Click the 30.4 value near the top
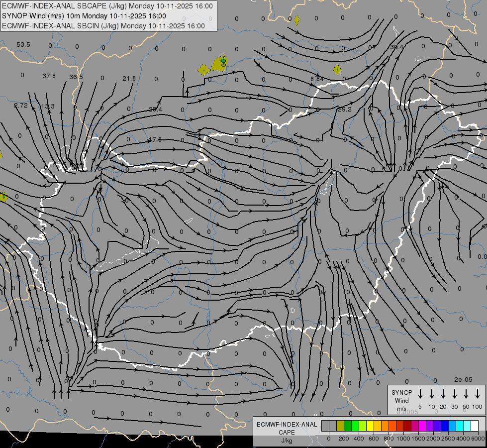 (396, 47)
